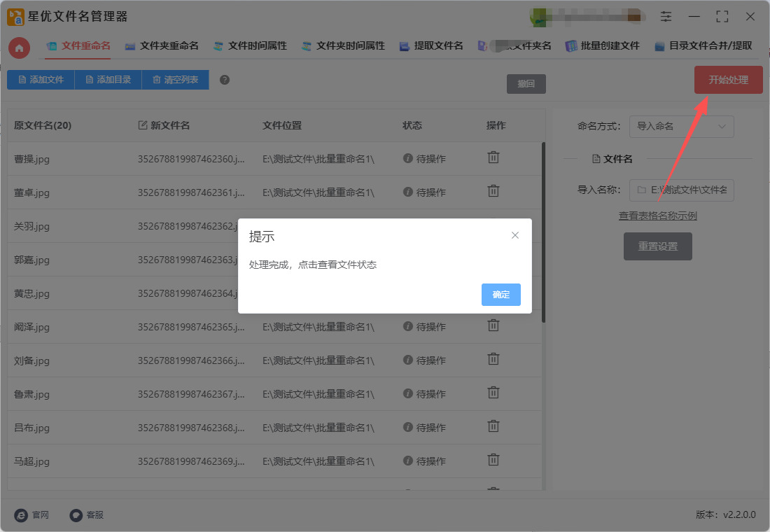Image resolution: width=770 pixels, height=532 pixels.
Task: Open the 客服 customer service chat
Action: pyautogui.click(x=76, y=514)
